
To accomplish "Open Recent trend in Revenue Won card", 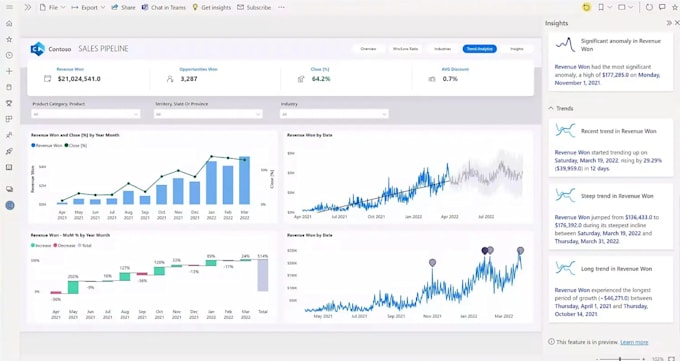I will pyautogui.click(x=610, y=149).
